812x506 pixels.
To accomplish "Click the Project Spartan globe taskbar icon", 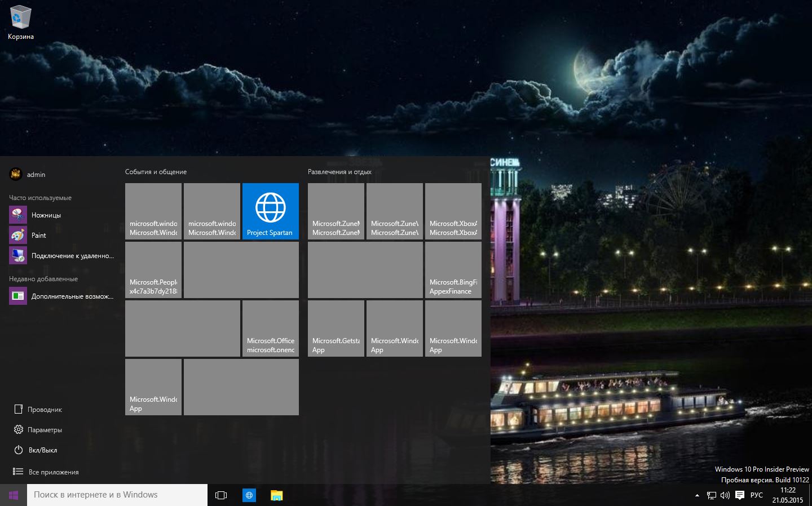I will [249, 495].
